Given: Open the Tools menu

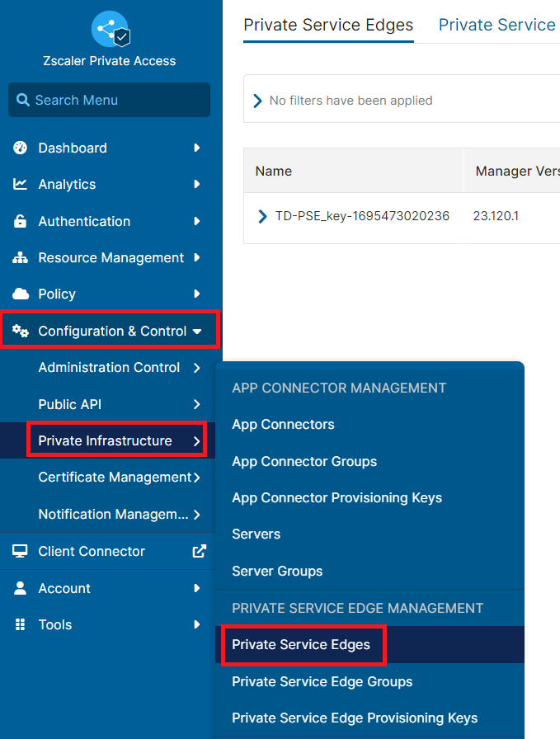Looking at the screenshot, I should pos(109,624).
